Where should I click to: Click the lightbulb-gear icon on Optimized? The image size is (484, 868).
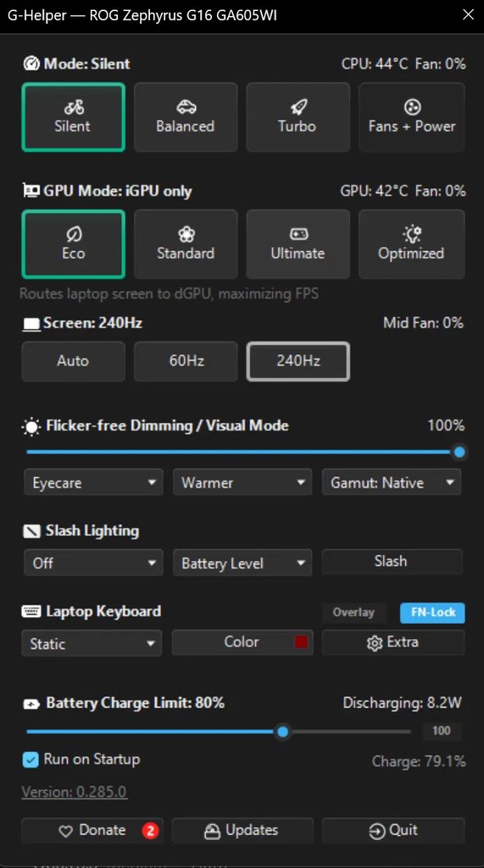(412, 234)
